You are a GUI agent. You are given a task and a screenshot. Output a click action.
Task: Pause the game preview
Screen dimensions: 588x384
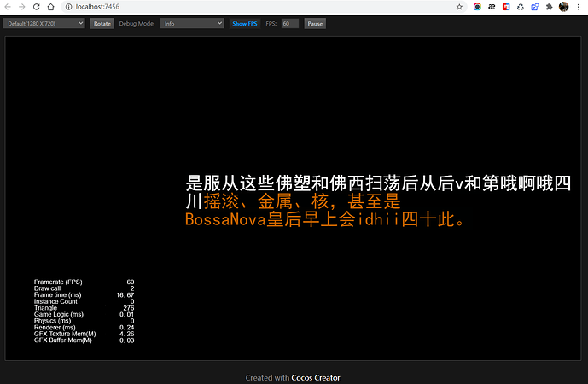(x=315, y=24)
